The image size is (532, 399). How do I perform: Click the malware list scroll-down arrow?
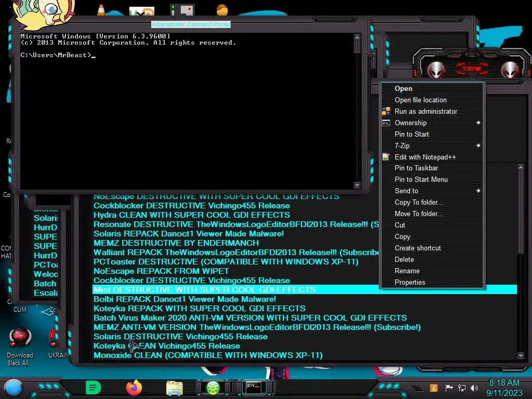point(521,355)
